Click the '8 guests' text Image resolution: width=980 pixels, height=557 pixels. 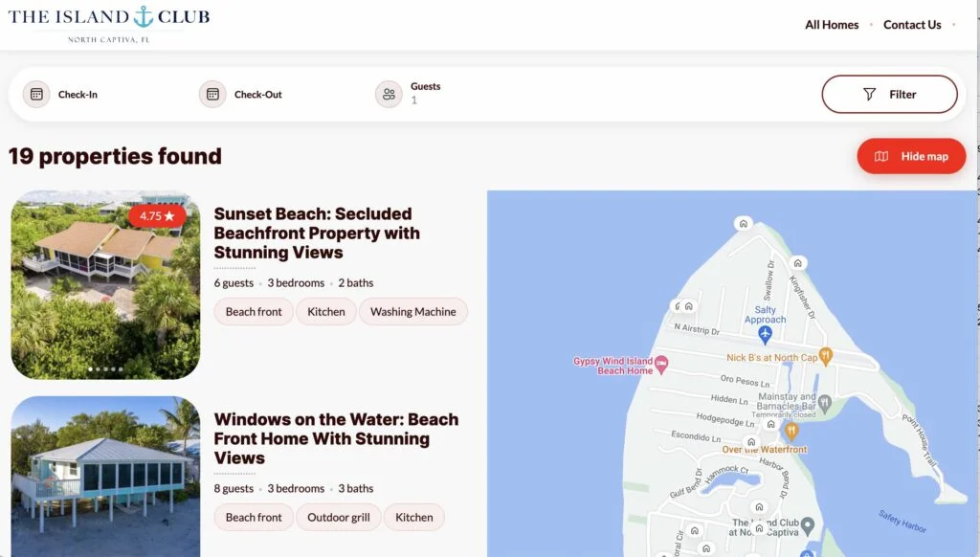[234, 489]
